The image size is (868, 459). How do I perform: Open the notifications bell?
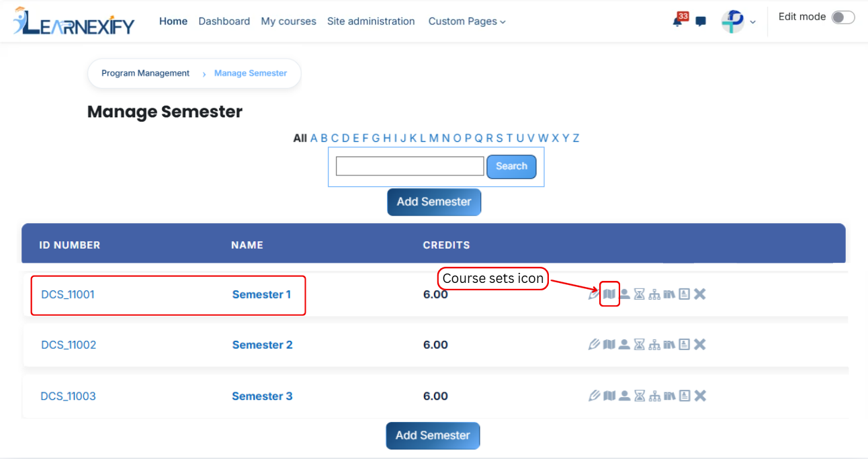coord(678,21)
